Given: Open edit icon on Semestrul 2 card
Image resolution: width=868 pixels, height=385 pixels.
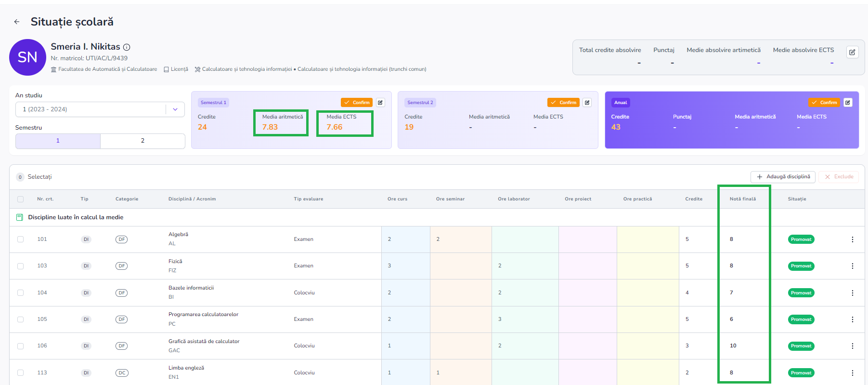Looking at the screenshot, I should point(587,103).
